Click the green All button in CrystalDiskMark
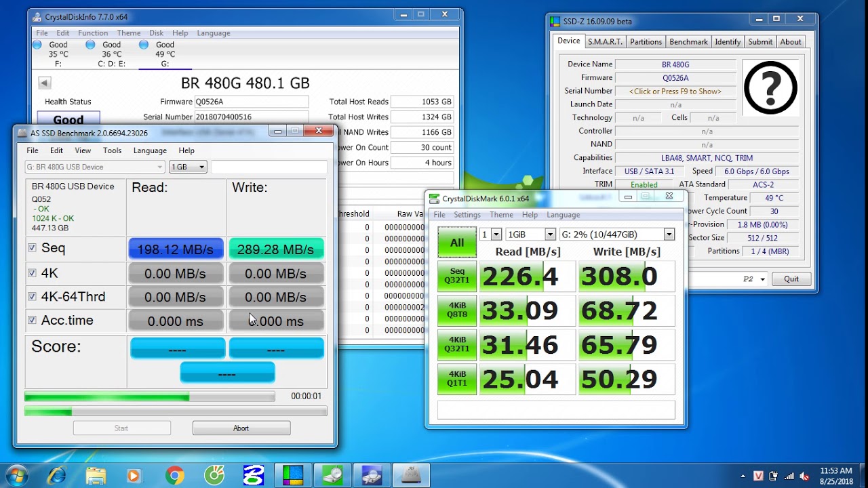The image size is (868, 488). [x=457, y=243]
